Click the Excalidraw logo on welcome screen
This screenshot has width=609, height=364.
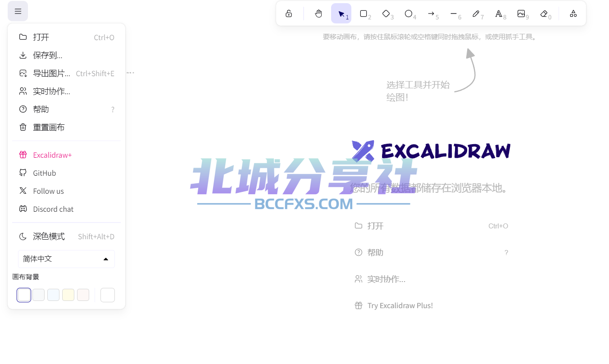click(431, 151)
